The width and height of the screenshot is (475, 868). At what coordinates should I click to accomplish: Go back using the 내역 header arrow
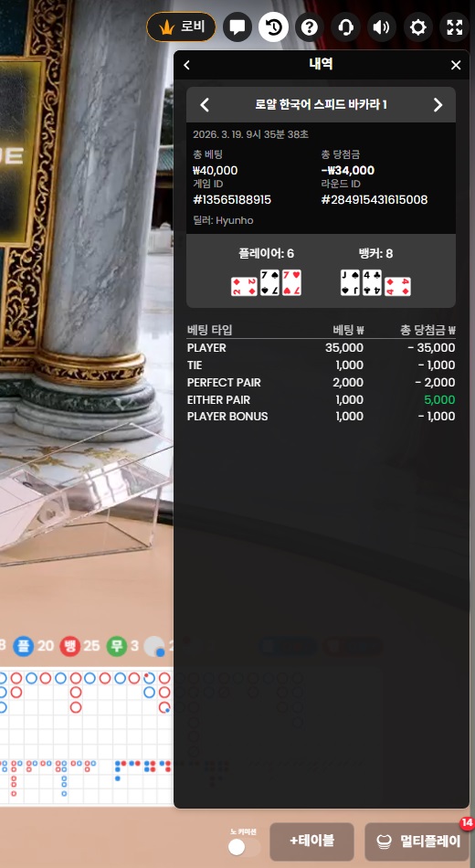[x=186, y=65]
